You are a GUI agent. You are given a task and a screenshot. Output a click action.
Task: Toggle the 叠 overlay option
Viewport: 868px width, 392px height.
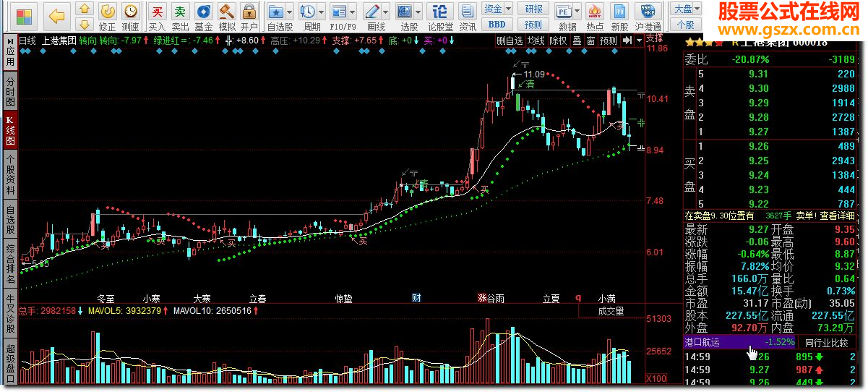tap(577, 41)
